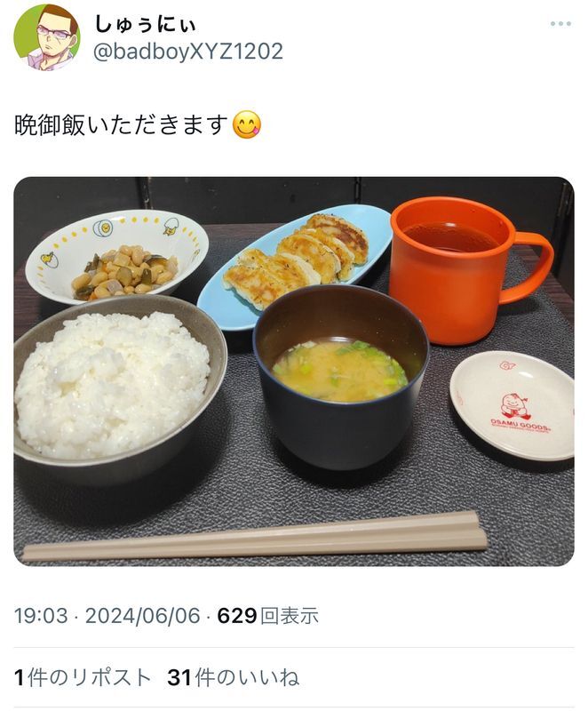Click the tweet text 晩御飯いただきます
This screenshot has width=588, height=711.
pyautogui.click(x=121, y=124)
